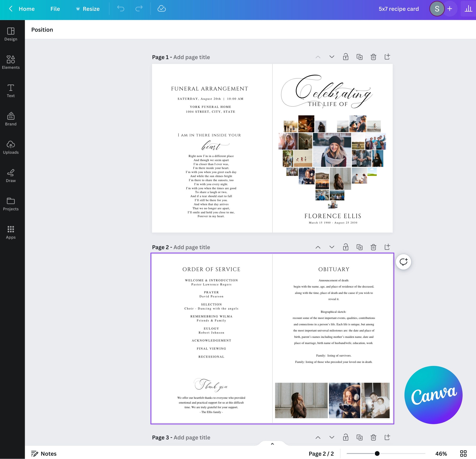476x459 pixels.
Task: Lock Page 1
Action: [x=345, y=57]
